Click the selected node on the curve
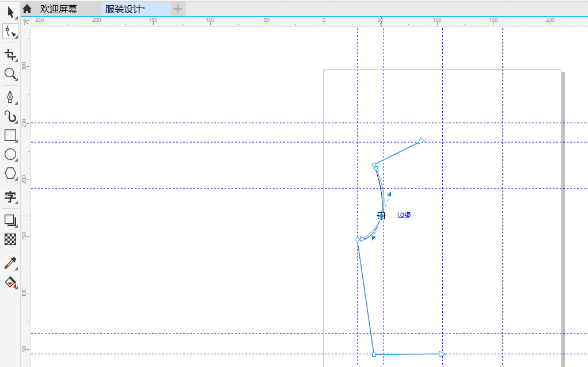 tap(381, 215)
